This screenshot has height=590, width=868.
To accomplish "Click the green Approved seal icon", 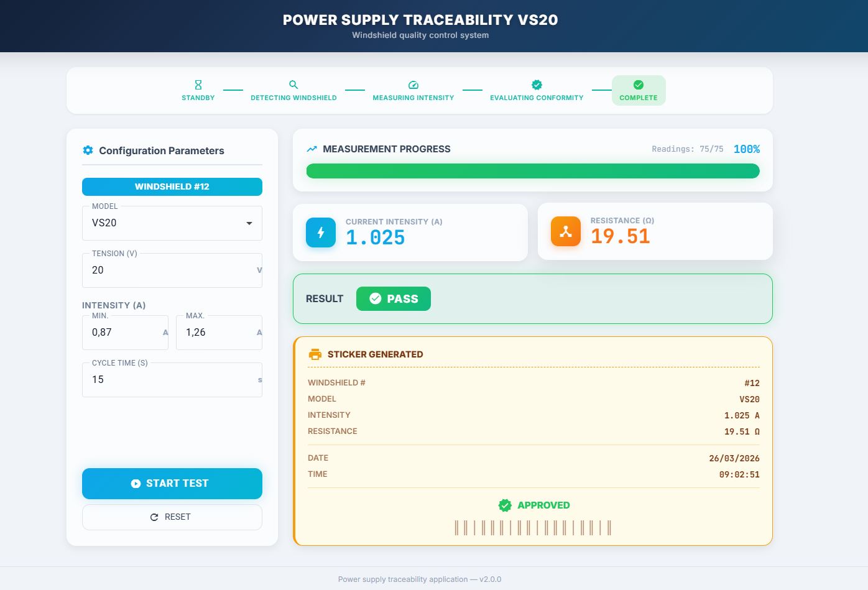I will tap(505, 505).
